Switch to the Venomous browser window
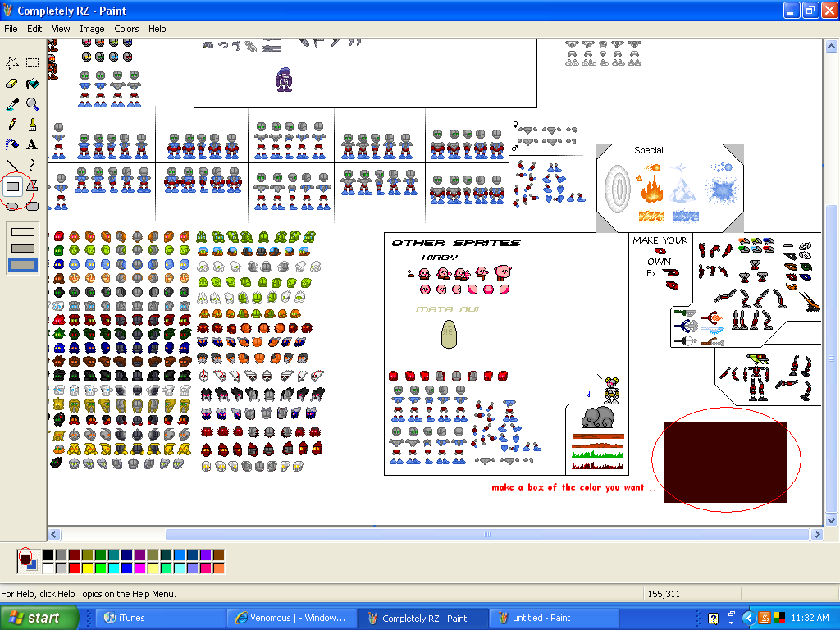Viewport: 840px width, 630px height. (291, 618)
